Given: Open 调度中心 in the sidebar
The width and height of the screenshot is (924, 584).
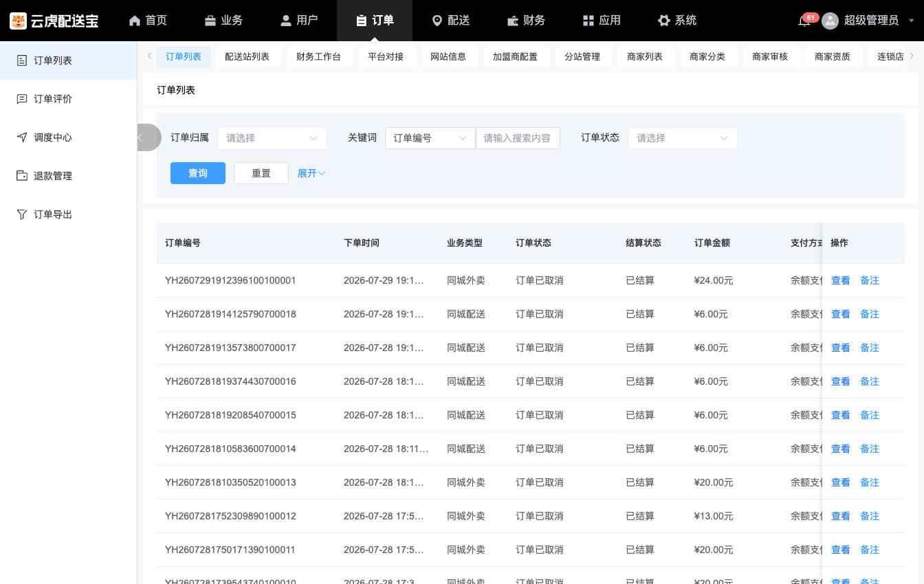Looking at the screenshot, I should (x=69, y=137).
